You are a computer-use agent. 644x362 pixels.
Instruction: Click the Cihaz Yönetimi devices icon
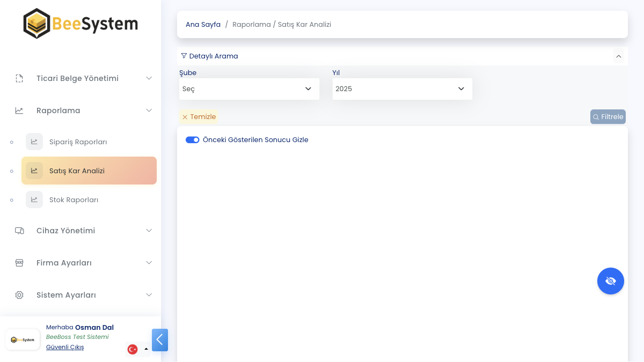[19, 231]
